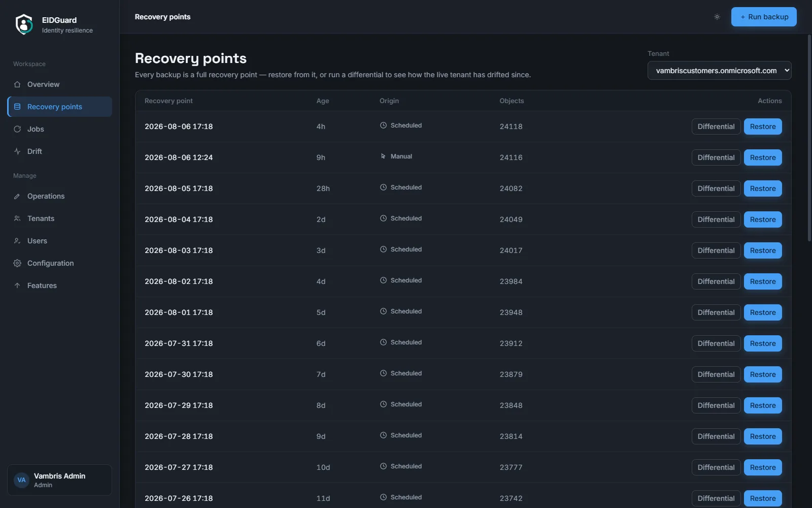
Task: Click the Recovery points database icon
Action: [17, 107]
